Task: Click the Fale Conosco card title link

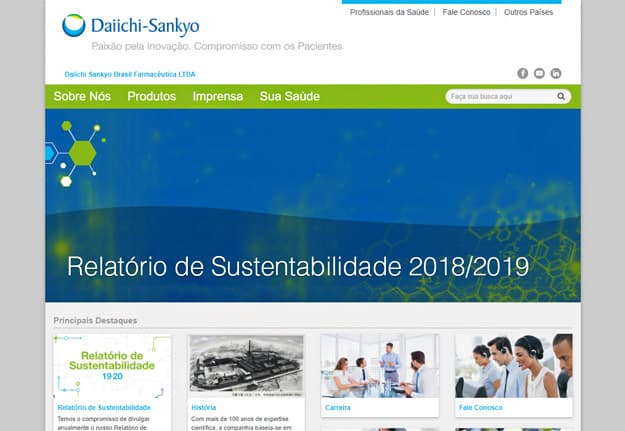Action: (481, 407)
